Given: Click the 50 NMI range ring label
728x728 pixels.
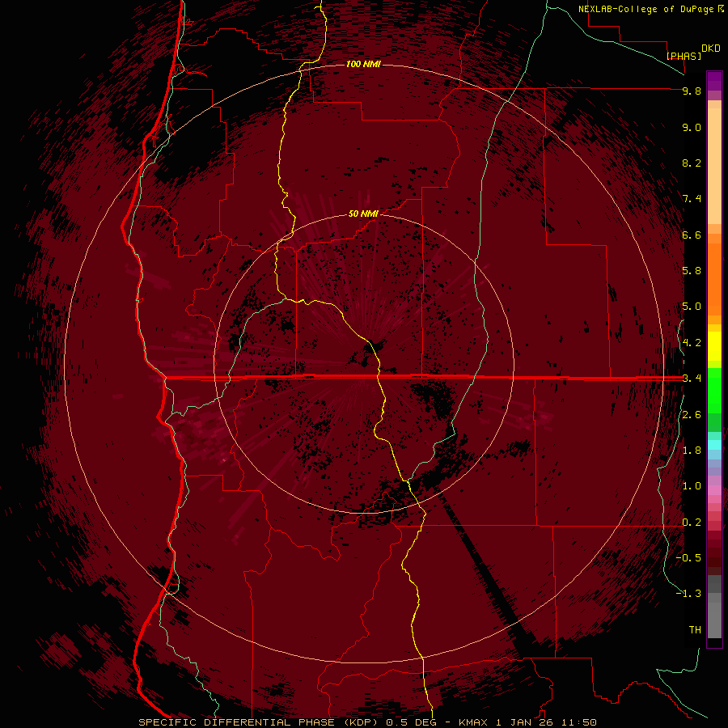Looking at the screenshot, I should tap(363, 214).
